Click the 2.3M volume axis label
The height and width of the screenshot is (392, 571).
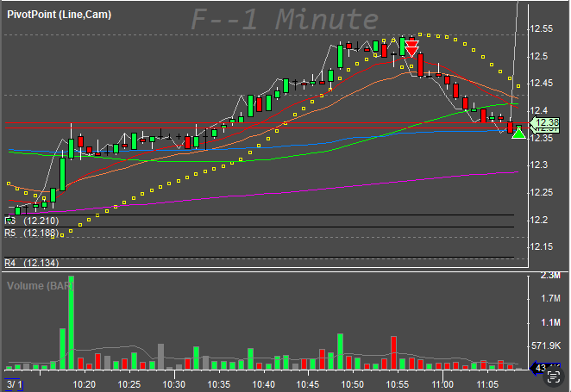pyautogui.click(x=550, y=276)
